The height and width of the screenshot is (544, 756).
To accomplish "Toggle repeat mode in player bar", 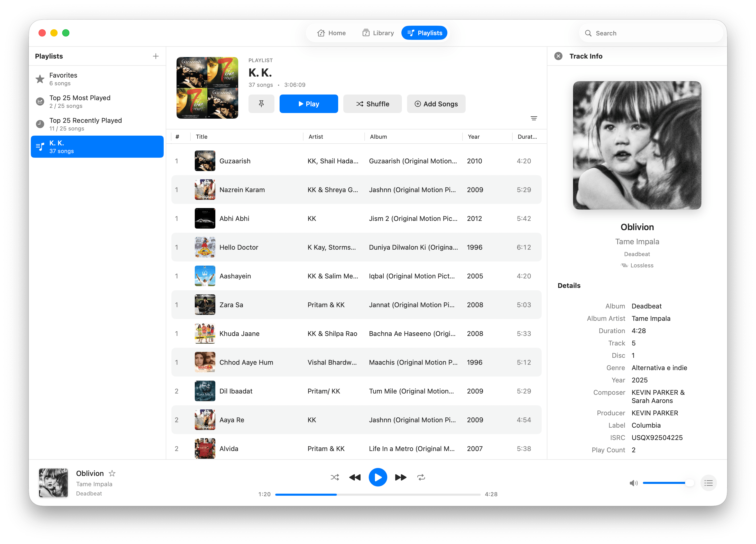I will tap(421, 477).
